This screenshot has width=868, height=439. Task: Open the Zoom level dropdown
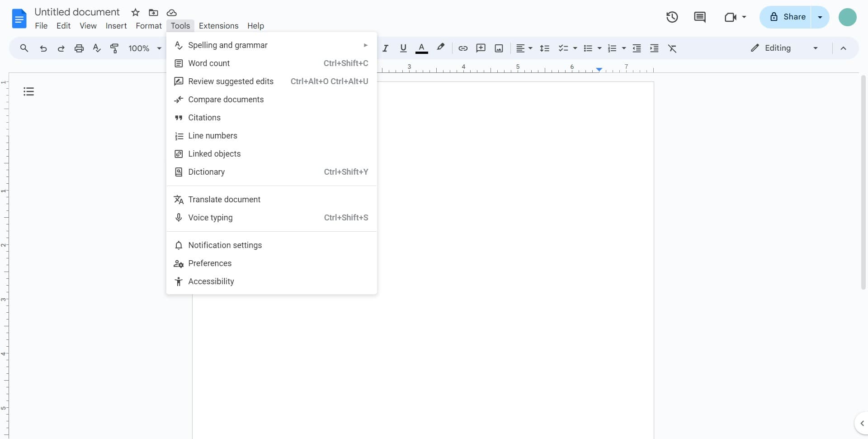(144, 48)
